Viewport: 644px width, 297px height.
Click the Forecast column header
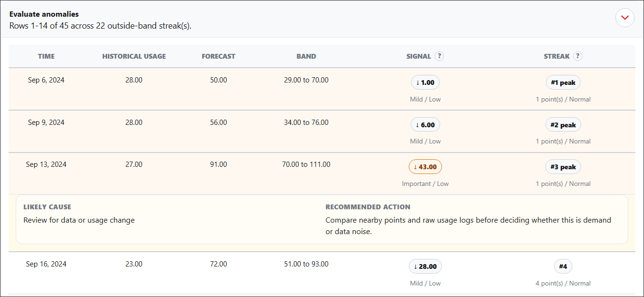[219, 56]
